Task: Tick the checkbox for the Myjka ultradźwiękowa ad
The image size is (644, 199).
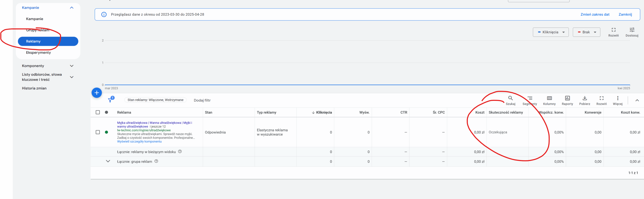Action: tap(98, 132)
